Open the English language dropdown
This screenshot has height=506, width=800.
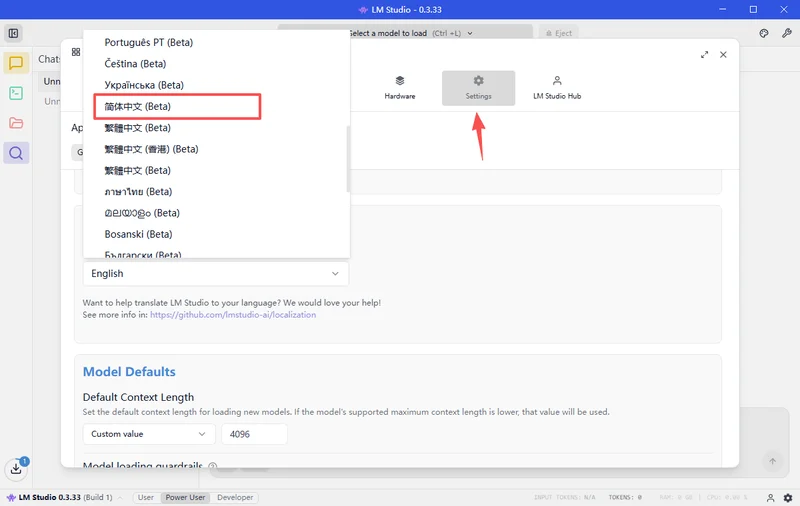coord(216,273)
